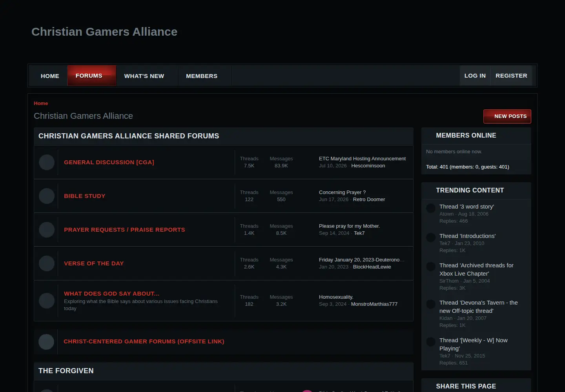Click avatar beside 'Archived threads for Xbox Live Chapter'
Viewport: 565px width, 392px height.
431,267
